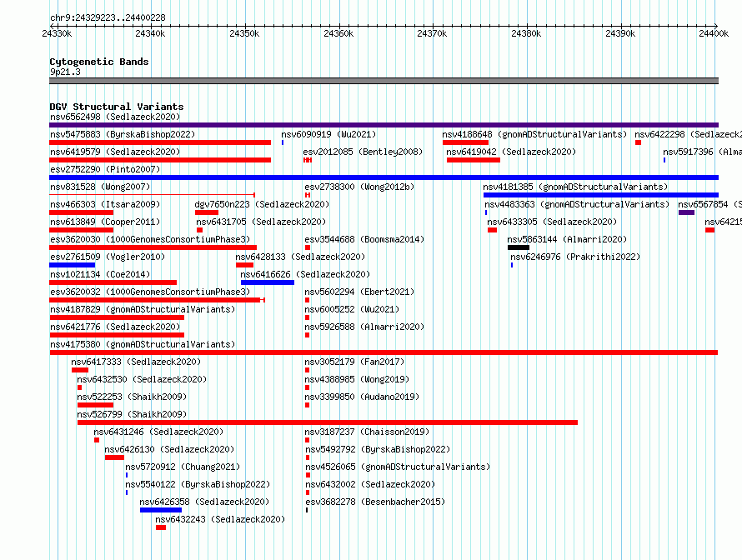Click nsv831528 (Wong2007) label
Viewport: 742px width, 560px height.
pyautogui.click(x=100, y=187)
